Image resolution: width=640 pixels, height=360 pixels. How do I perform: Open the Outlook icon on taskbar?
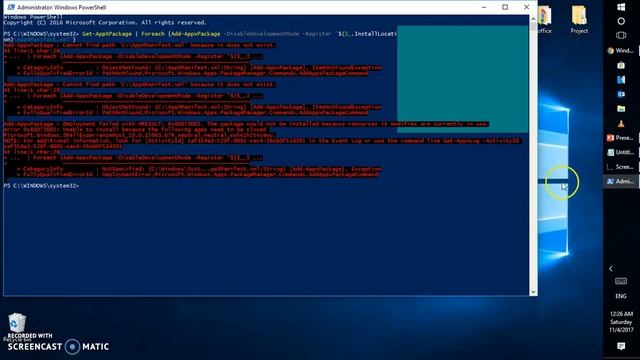tap(621, 94)
